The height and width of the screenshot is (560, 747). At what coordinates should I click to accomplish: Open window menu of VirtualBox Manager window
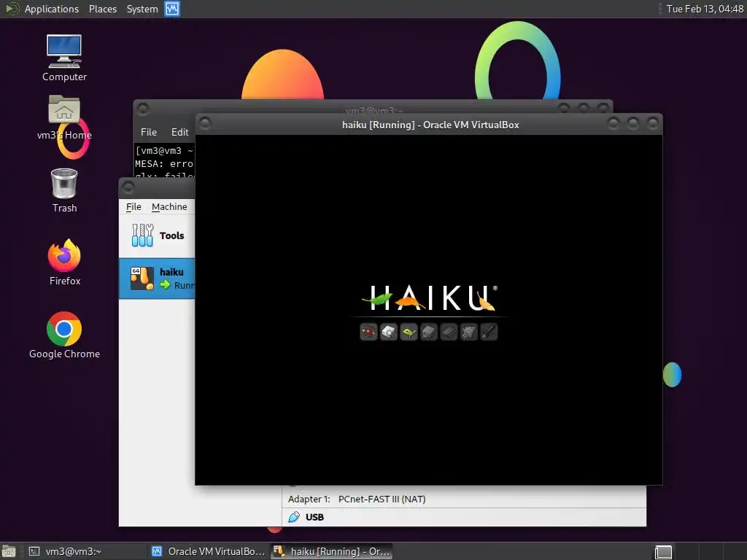coord(128,187)
